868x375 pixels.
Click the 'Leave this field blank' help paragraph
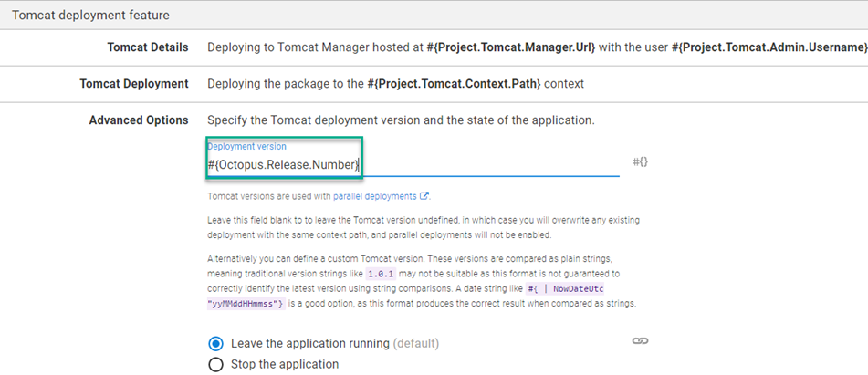coord(424,227)
